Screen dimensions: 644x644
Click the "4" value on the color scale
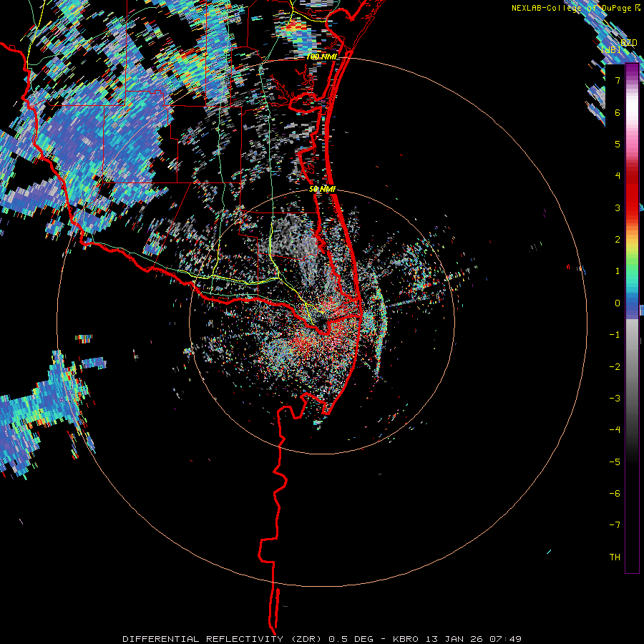pos(618,176)
